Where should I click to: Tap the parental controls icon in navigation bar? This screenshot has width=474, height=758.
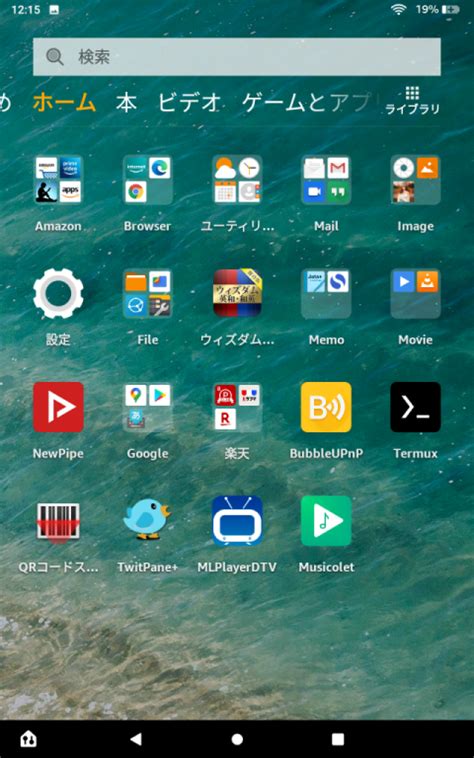tap(29, 738)
